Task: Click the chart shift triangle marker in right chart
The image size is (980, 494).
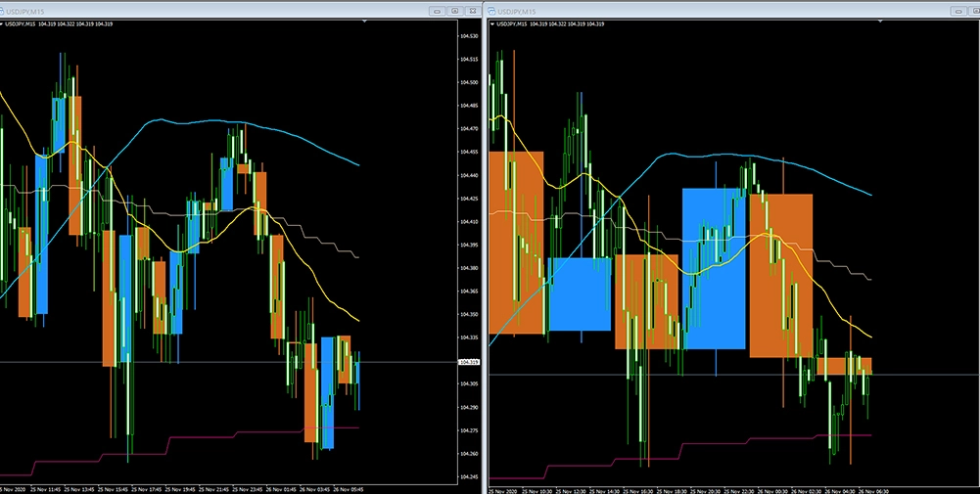Action: point(880,22)
